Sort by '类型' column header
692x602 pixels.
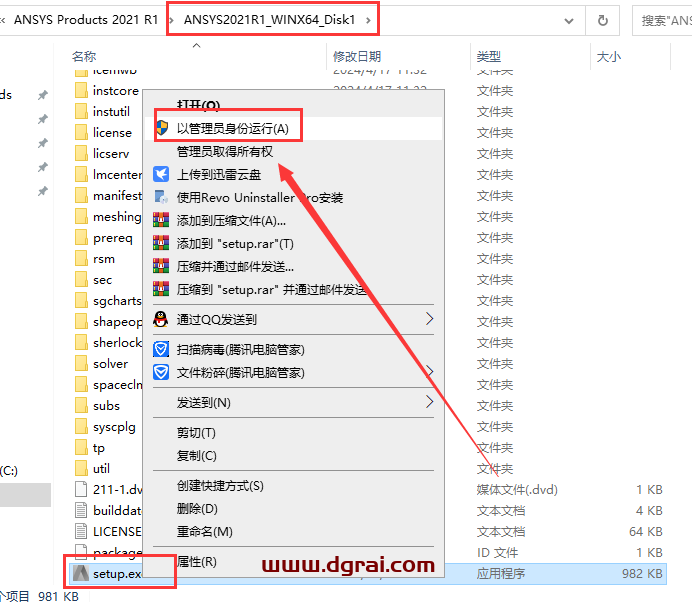click(x=489, y=56)
